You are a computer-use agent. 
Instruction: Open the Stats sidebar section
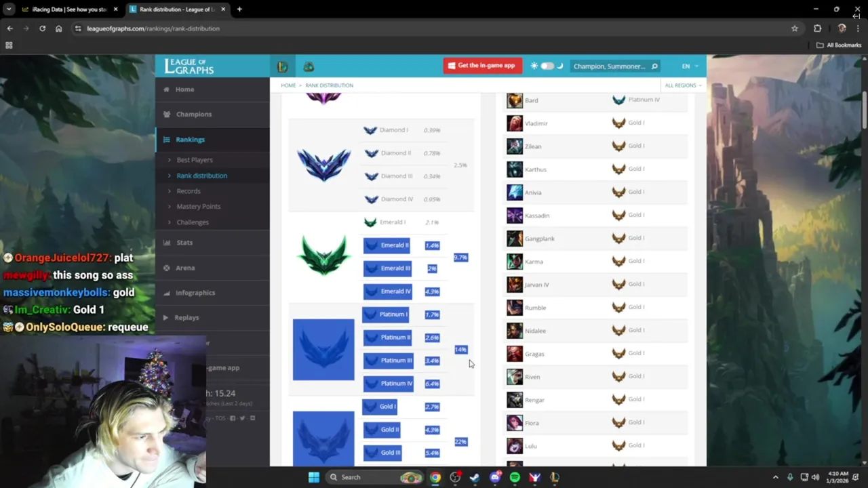coord(212,242)
